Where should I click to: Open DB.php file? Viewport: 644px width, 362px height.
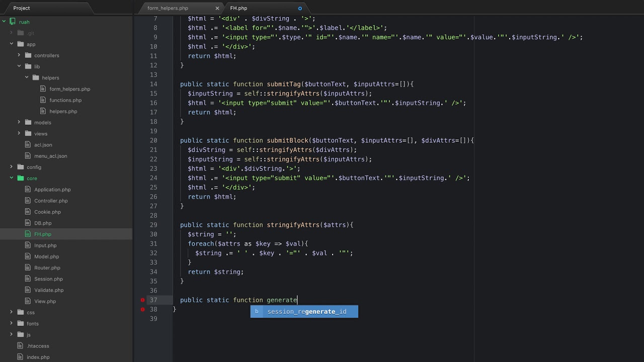(x=43, y=223)
